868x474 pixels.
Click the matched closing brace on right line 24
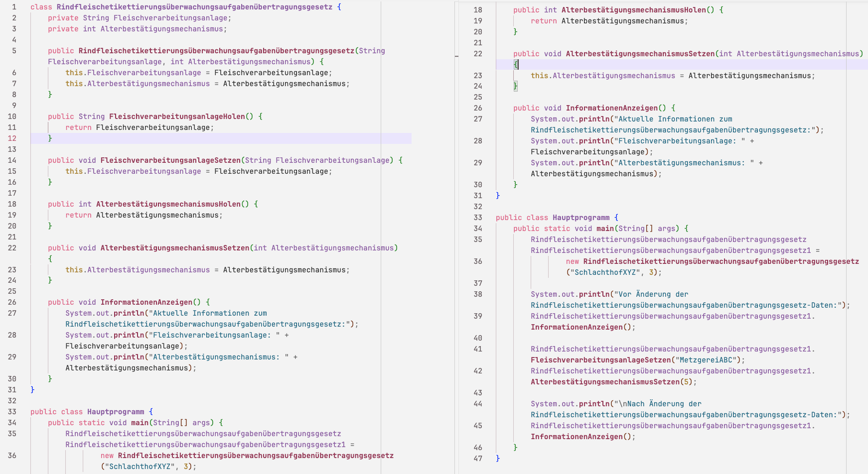coord(515,86)
